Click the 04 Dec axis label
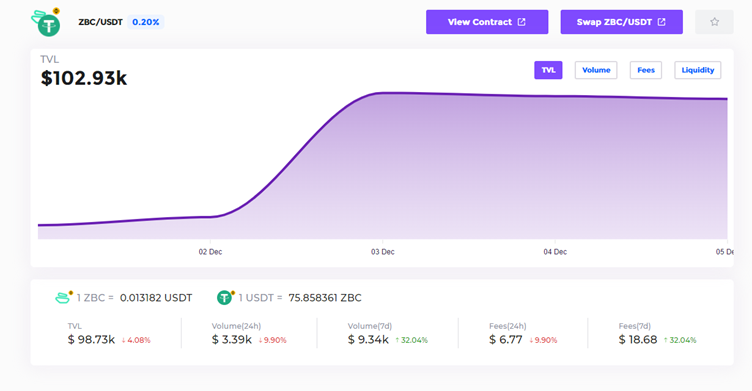This screenshot has width=752, height=391. [555, 252]
